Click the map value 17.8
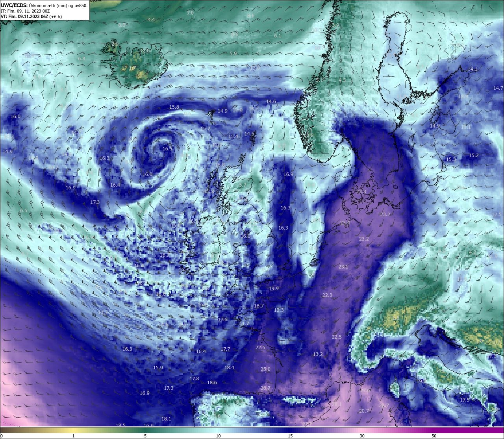This screenshot has height=439, width=504. (194, 378)
